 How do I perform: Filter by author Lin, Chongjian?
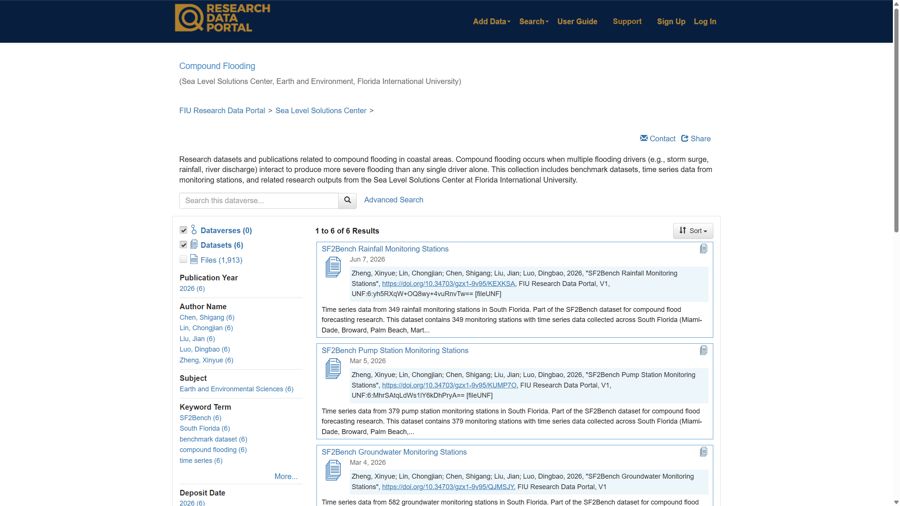(206, 328)
